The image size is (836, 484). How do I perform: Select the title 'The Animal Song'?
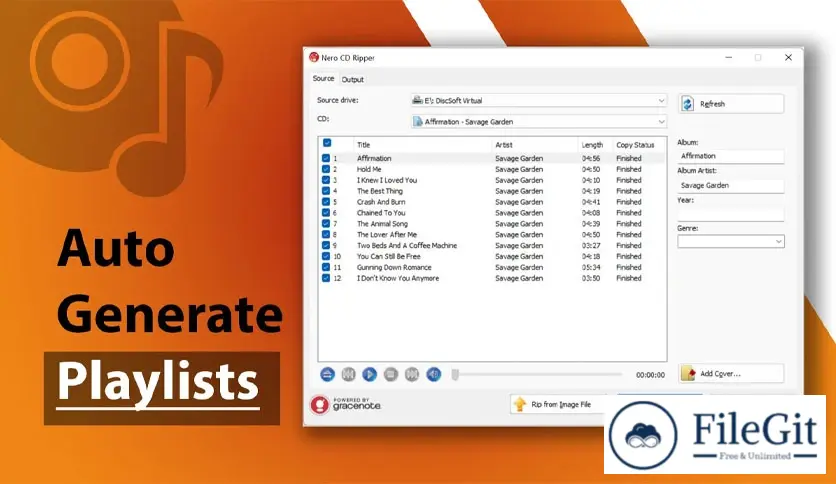382,224
